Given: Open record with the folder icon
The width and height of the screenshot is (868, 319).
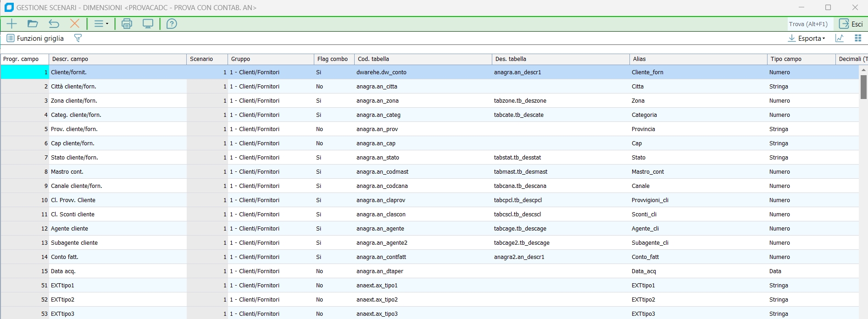Looking at the screenshot, I should click(33, 24).
